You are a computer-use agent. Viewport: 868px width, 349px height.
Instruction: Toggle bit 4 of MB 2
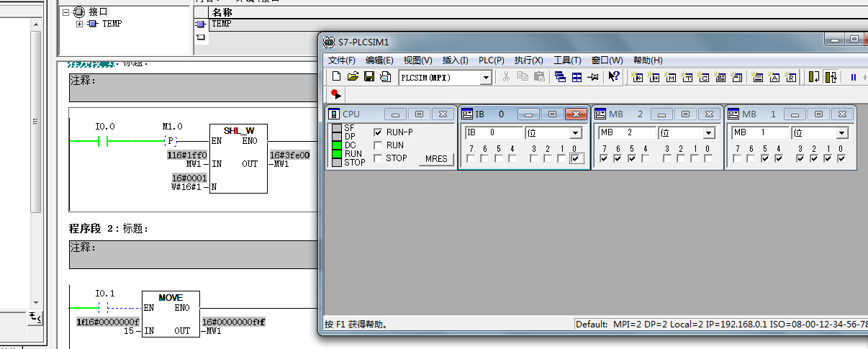645,158
